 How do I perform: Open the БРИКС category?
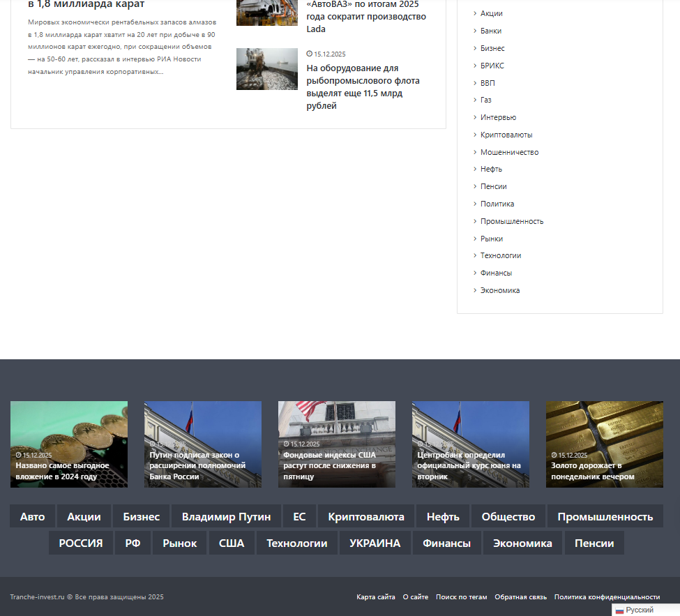point(492,66)
